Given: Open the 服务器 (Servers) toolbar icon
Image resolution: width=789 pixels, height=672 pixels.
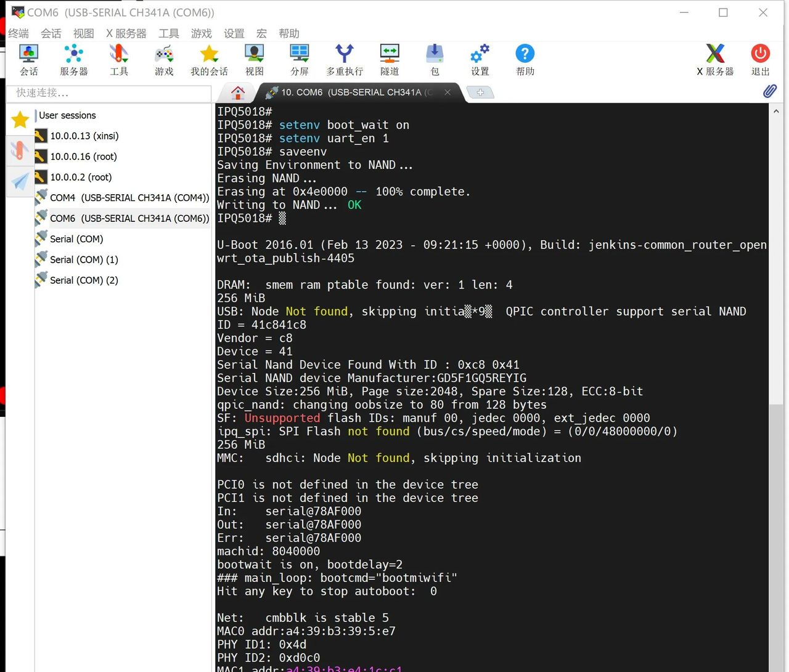Looking at the screenshot, I should point(73,60).
